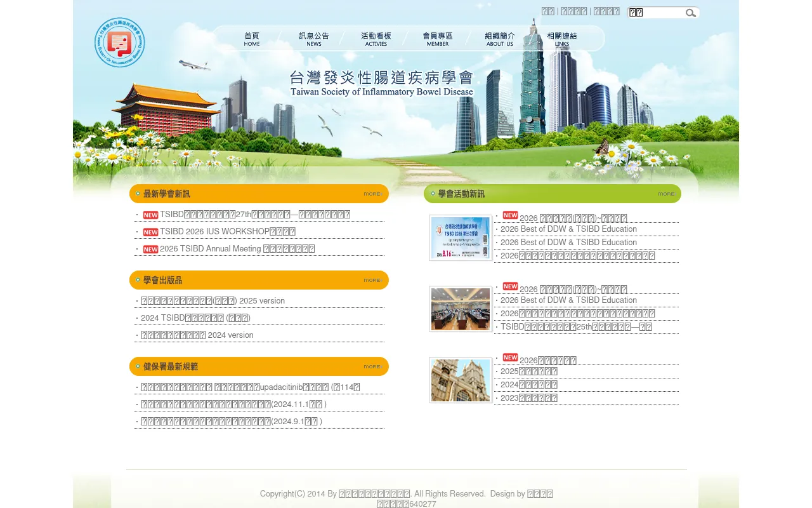This screenshot has width=812, height=508.
Task: Open the 首頁 HOME menu item
Action: 252,39
